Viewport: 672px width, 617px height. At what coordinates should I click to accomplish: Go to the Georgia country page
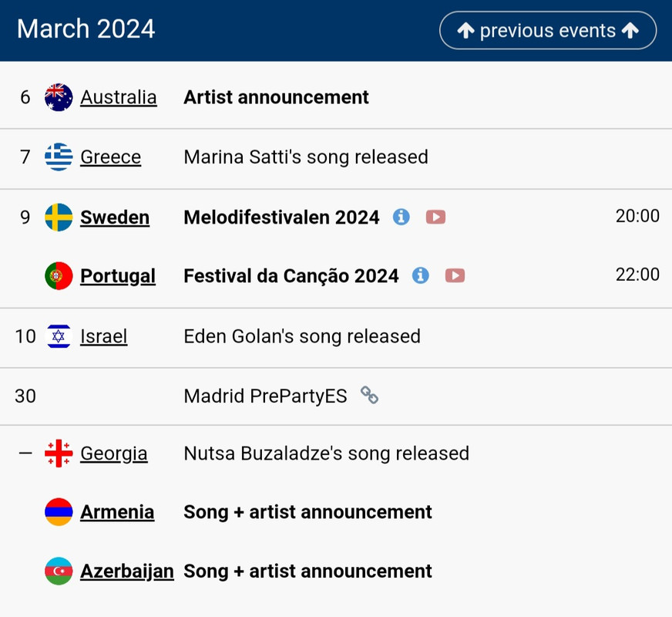click(114, 453)
